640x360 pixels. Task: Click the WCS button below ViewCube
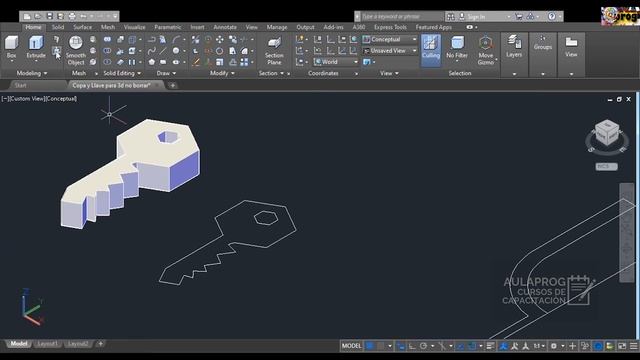tap(607, 167)
